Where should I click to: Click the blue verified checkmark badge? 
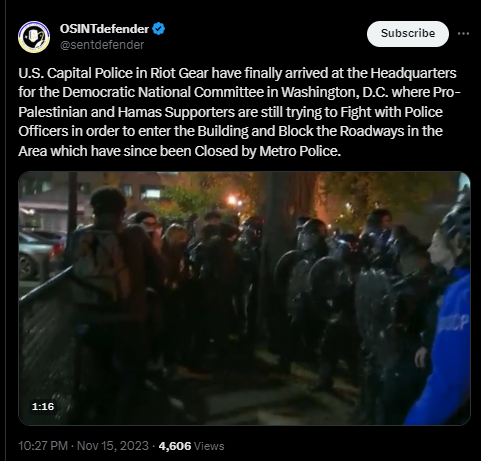159,29
